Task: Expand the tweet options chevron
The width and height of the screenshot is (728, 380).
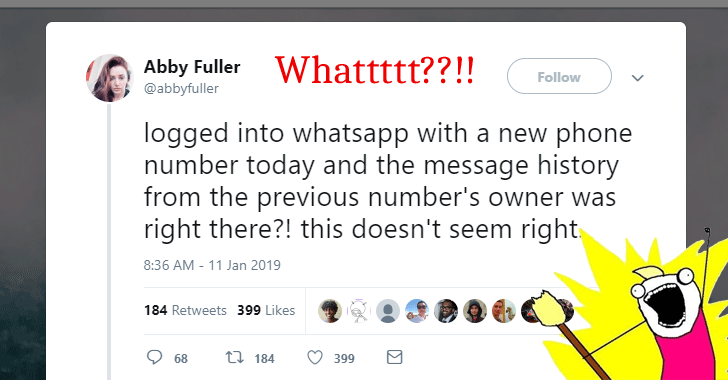Action: pyautogui.click(x=637, y=78)
